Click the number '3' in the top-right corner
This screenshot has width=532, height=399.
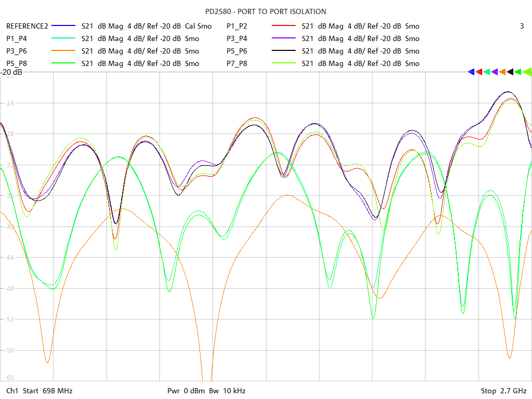[522, 26]
